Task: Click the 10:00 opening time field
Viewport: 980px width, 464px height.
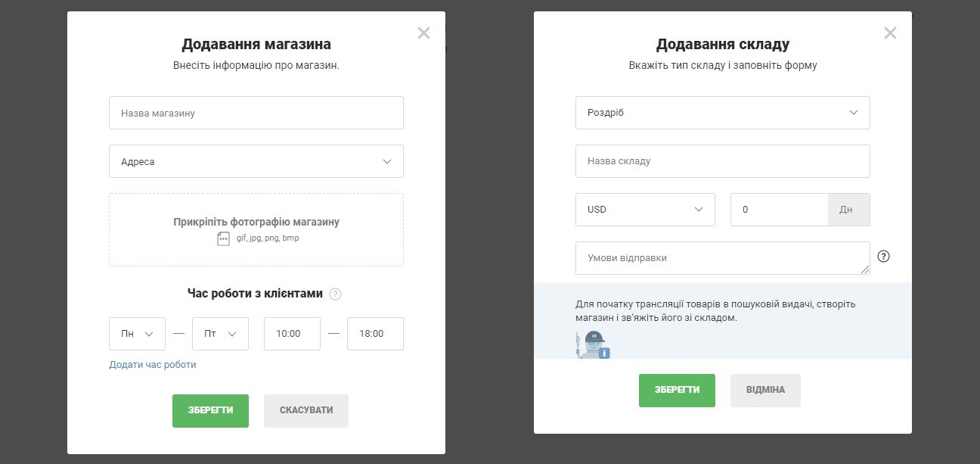Action: (292, 334)
